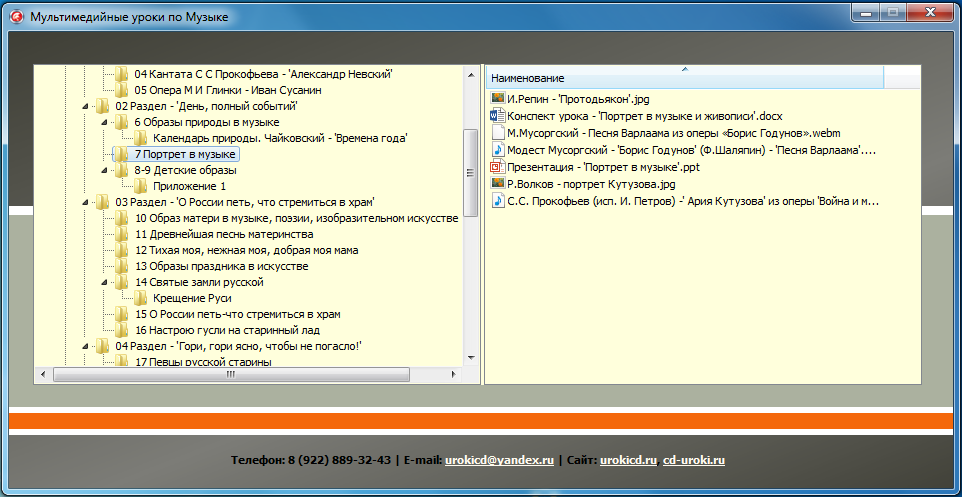
Task: Click folder icon of '6 Образы природы в музыке'
Action: [121, 122]
